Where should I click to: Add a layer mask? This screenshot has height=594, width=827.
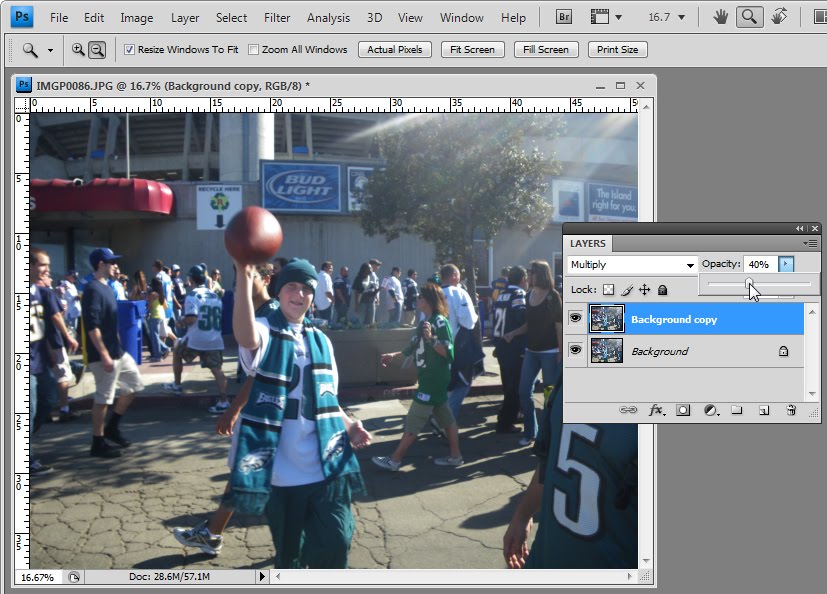pyautogui.click(x=683, y=410)
